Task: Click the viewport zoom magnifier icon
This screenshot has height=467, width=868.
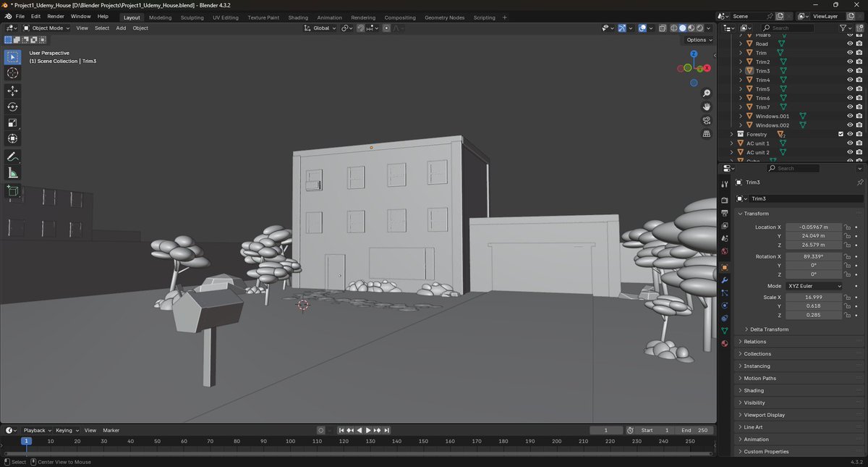Action: [x=707, y=93]
